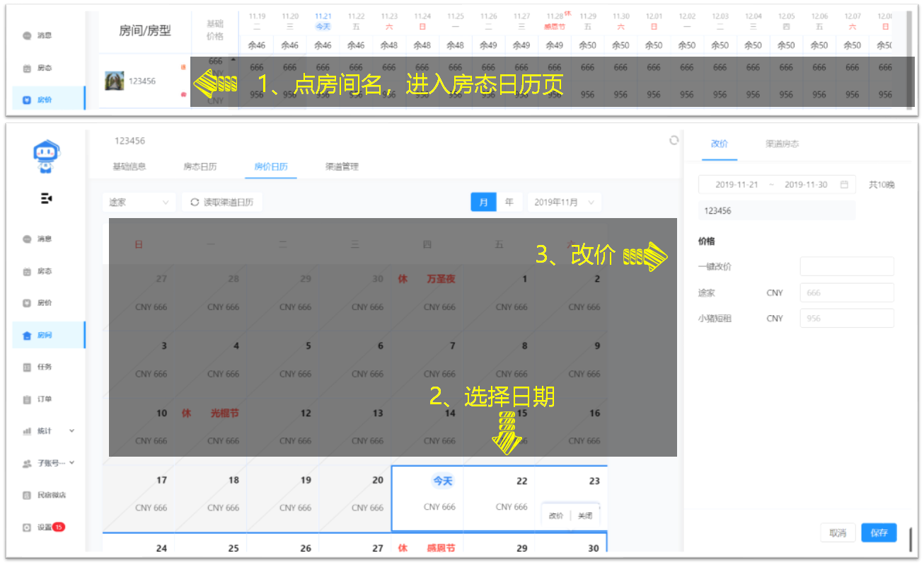Select calendar day 20
The width and height of the screenshot is (924, 565).
(355, 498)
